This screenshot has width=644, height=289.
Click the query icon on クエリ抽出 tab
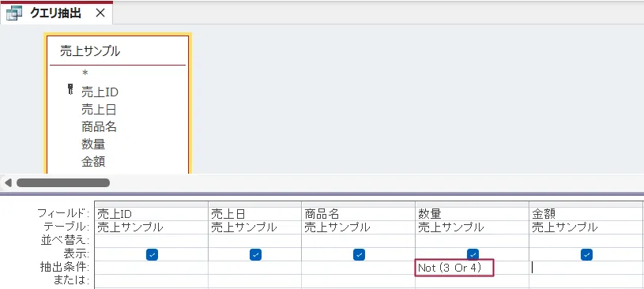[14, 13]
